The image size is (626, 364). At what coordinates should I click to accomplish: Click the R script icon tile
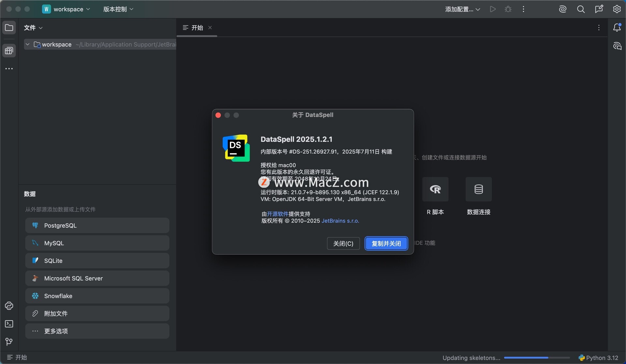coord(435,189)
